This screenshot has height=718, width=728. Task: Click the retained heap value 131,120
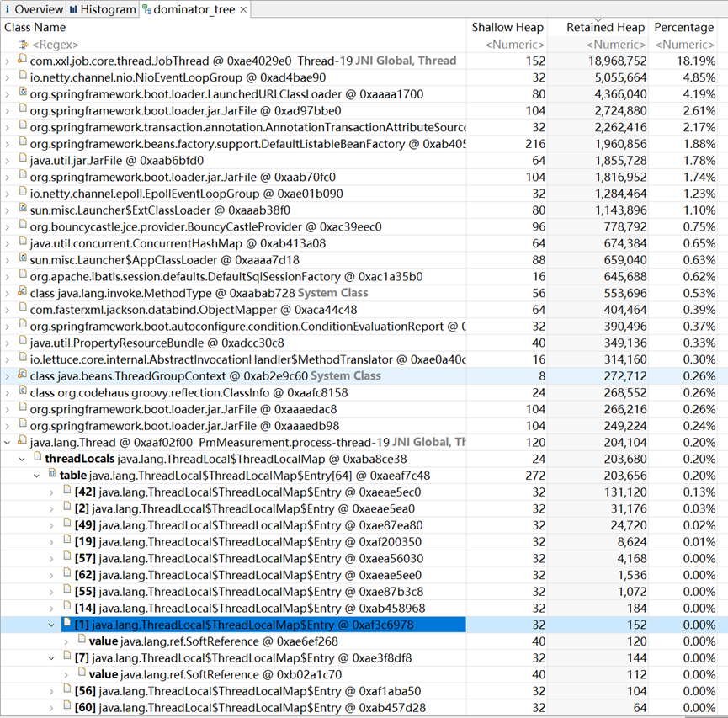point(625,492)
